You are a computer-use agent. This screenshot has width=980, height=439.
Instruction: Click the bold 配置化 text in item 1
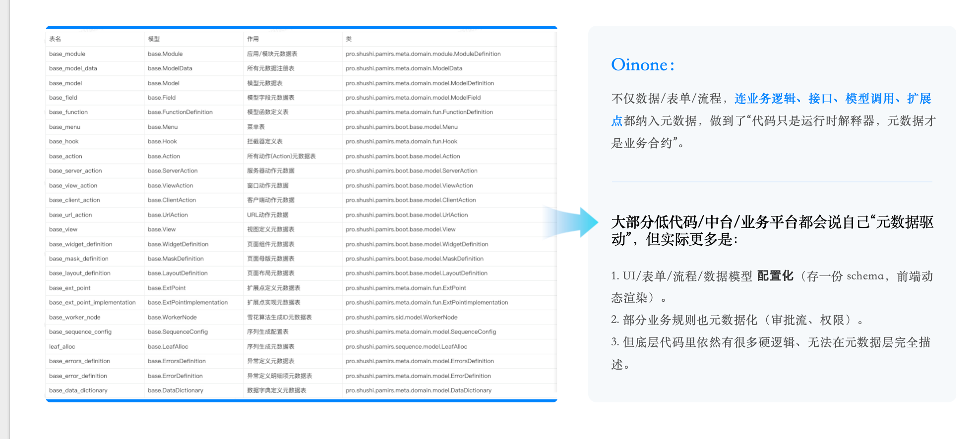(x=775, y=276)
